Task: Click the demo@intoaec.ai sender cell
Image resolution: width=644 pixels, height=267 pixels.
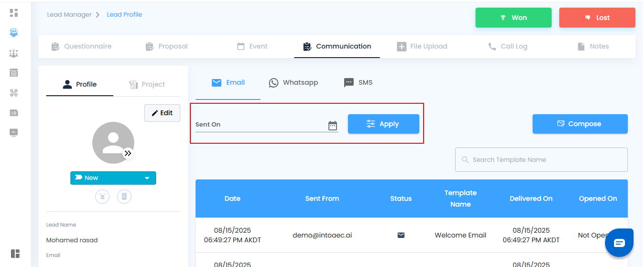Action: click(x=322, y=235)
